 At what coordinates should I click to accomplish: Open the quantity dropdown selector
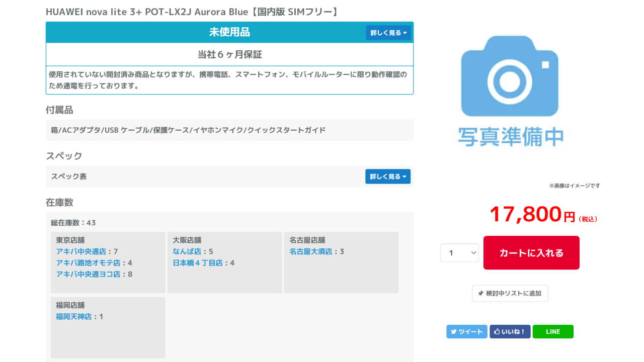pyautogui.click(x=459, y=253)
